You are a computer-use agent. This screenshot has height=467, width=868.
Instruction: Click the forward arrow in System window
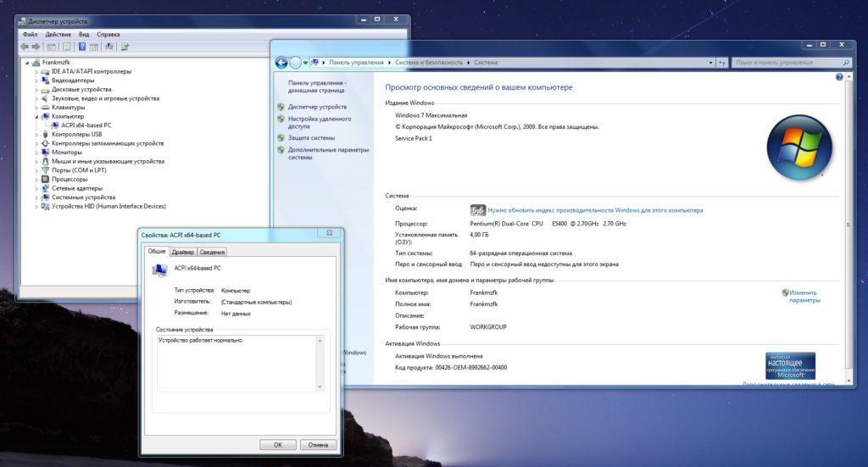pos(296,63)
